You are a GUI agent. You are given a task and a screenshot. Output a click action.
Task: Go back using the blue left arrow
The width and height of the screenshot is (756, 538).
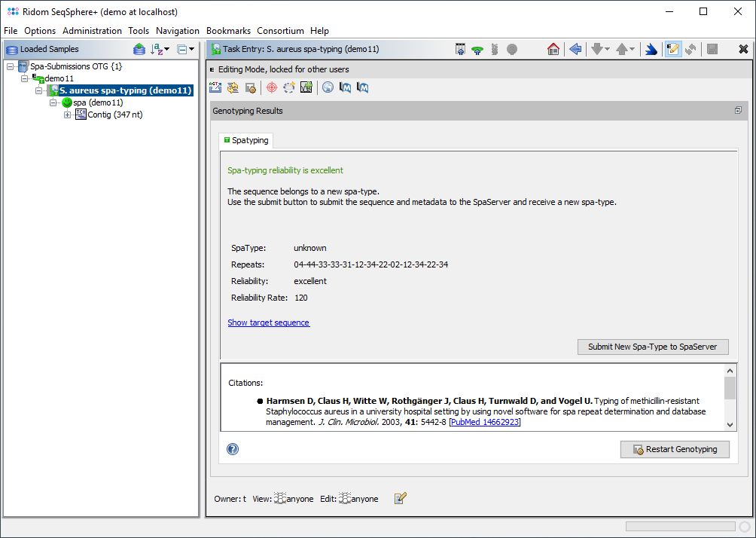pyautogui.click(x=575, y=49)
